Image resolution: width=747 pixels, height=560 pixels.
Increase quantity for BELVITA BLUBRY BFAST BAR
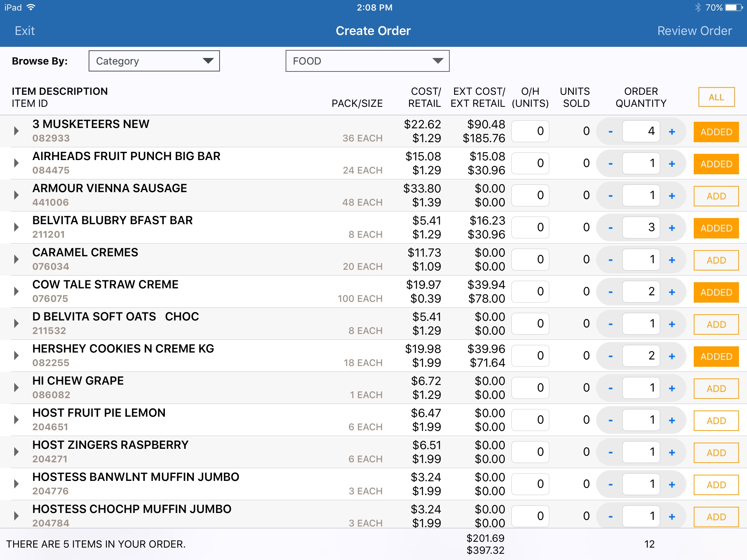pyautogui.click(x=672, y=228)
